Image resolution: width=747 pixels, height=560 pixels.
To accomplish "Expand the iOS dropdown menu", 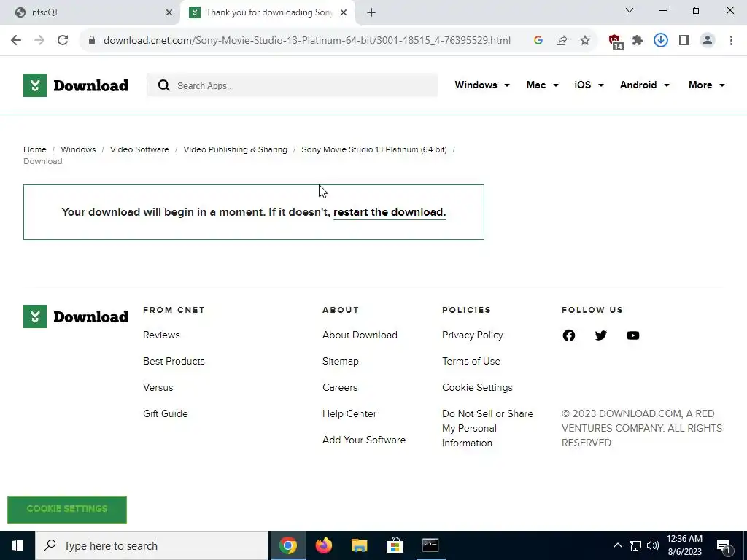I will pyautogui.click(x=589, y=85).
